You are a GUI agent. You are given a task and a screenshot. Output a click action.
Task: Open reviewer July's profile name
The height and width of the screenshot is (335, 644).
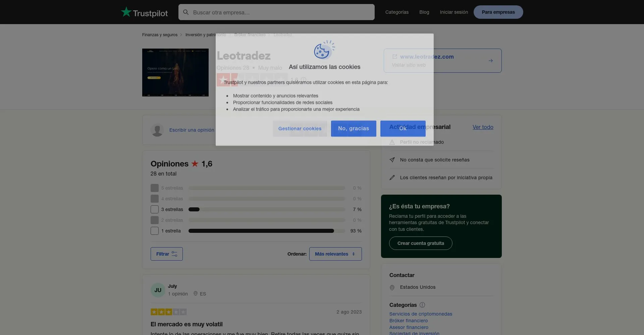coord(172,286)
